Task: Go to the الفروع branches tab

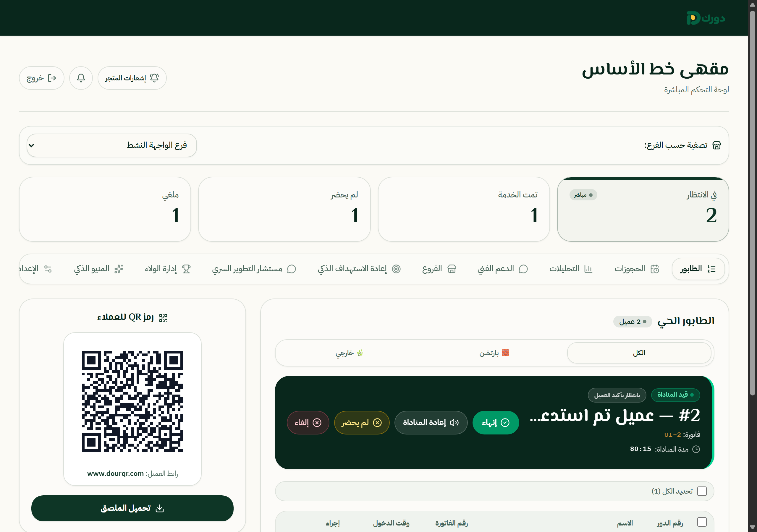Action: pos(439,269)
